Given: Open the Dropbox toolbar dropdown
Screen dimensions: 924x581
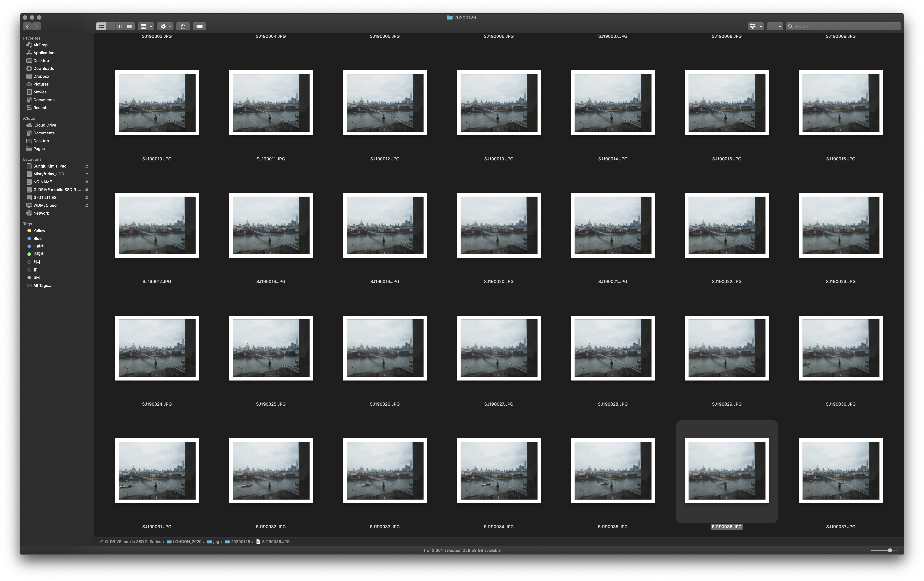Looking at the screenshot, I should click(756, 27).
